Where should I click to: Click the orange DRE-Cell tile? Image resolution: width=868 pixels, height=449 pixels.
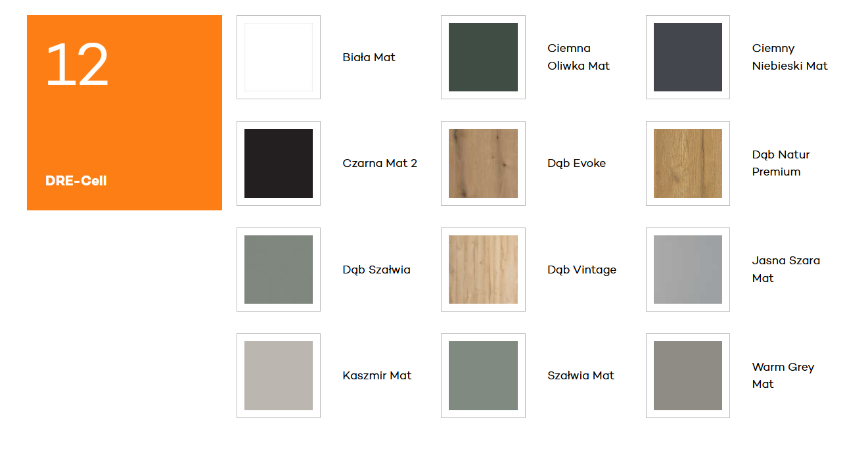tap(124, 112)
